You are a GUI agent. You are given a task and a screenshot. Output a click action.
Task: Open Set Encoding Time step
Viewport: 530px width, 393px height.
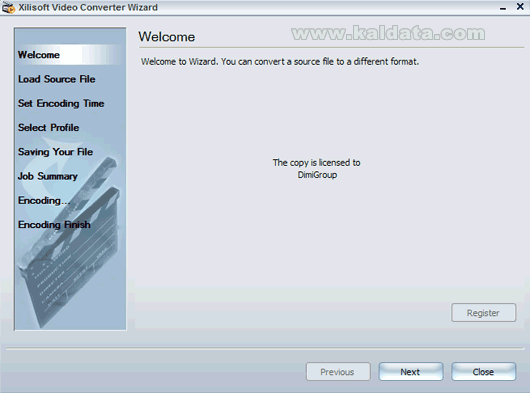[x=61, y=103]
